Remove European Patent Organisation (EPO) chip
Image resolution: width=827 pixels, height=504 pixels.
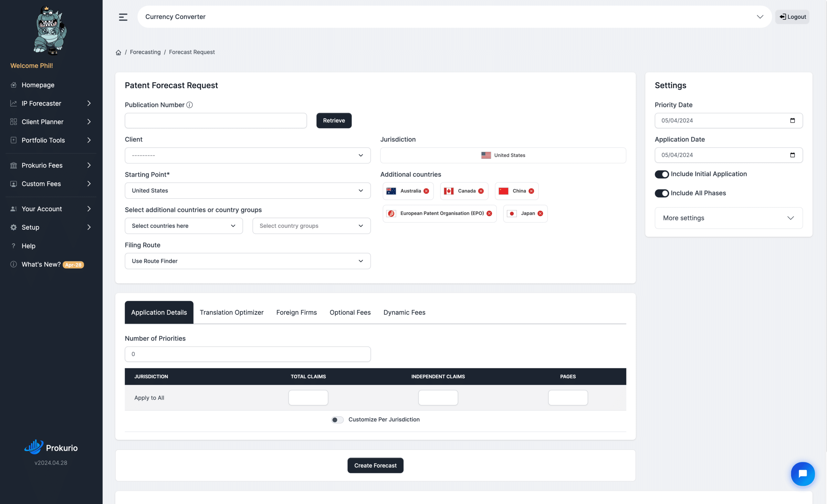tap(489, 214)
